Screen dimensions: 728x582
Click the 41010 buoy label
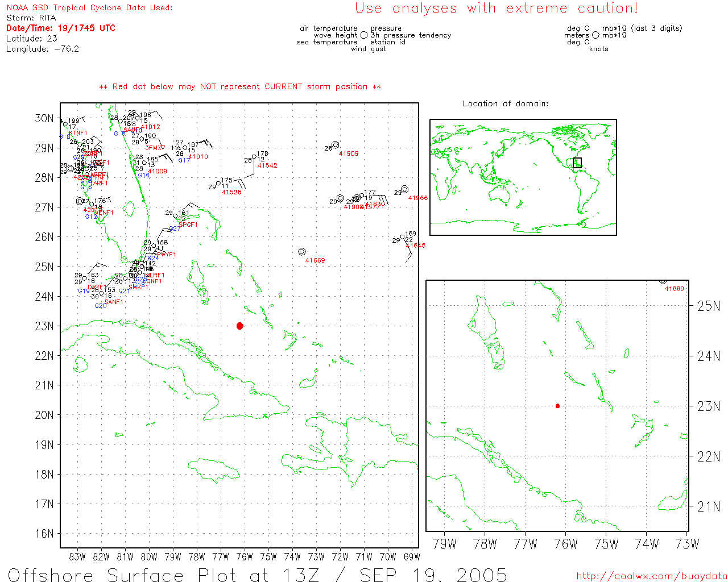[x=198, y=157]
